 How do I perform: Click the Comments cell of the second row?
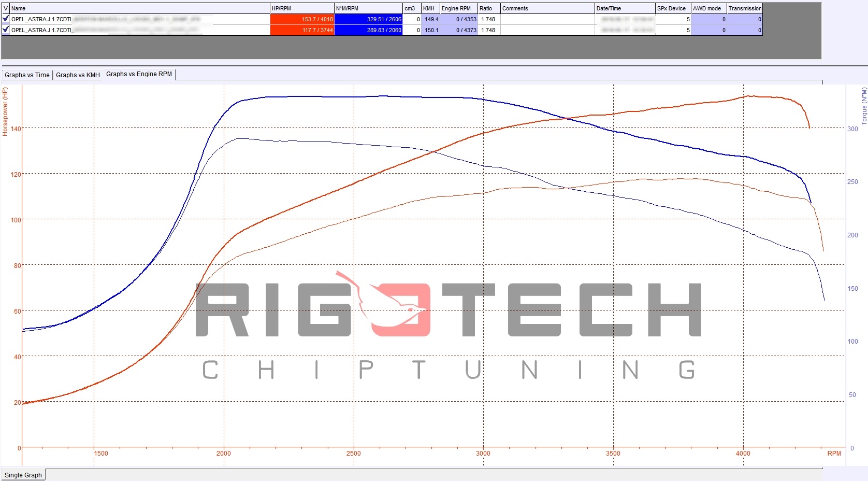547,30
